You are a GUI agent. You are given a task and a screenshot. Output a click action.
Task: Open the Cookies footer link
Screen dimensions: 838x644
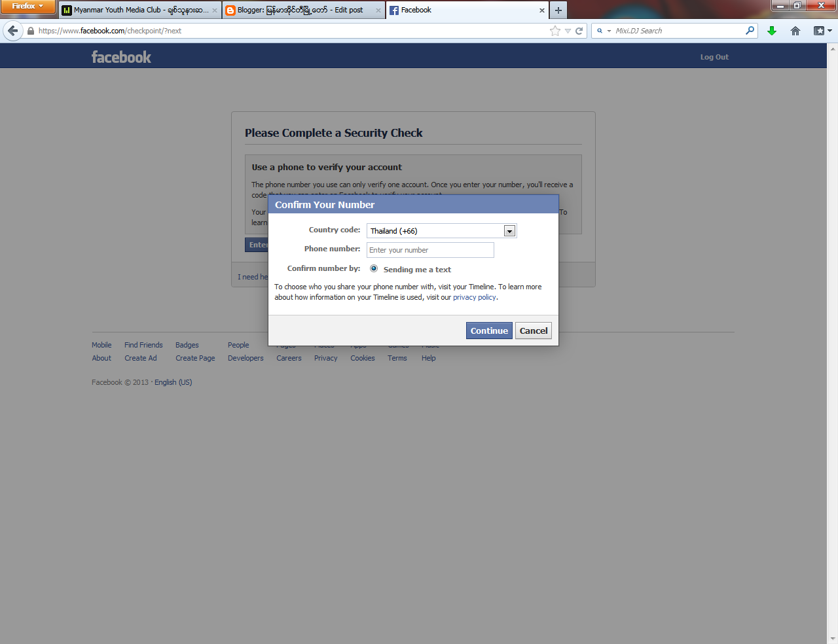(x=363, y=358)
